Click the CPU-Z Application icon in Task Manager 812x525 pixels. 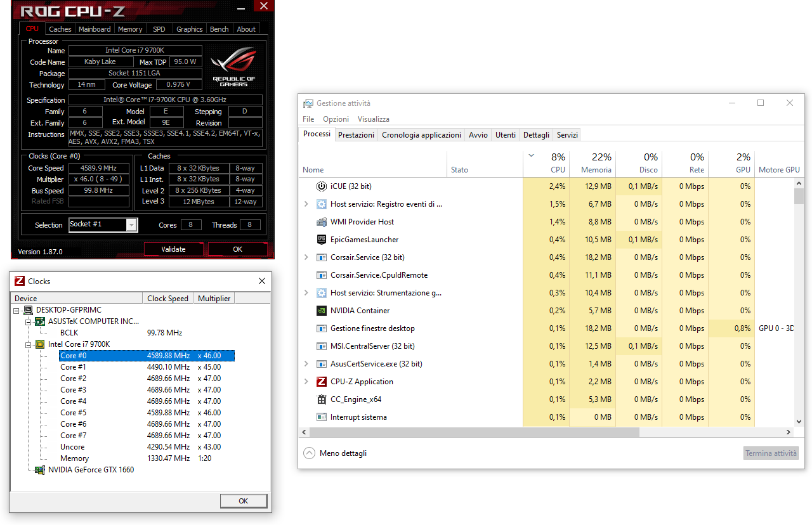[322, 381]
